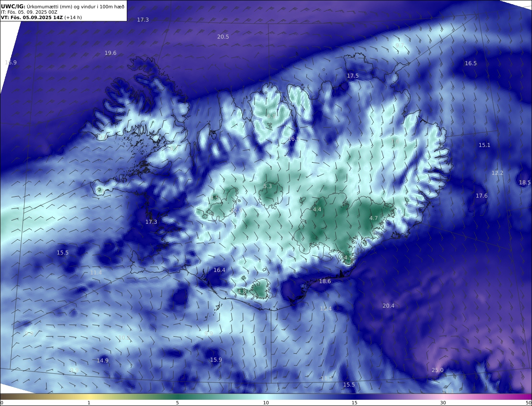532x406 pixels.
Task: Click the 25.0 value label
Action: pyautogui.click(x=438, y=370)
